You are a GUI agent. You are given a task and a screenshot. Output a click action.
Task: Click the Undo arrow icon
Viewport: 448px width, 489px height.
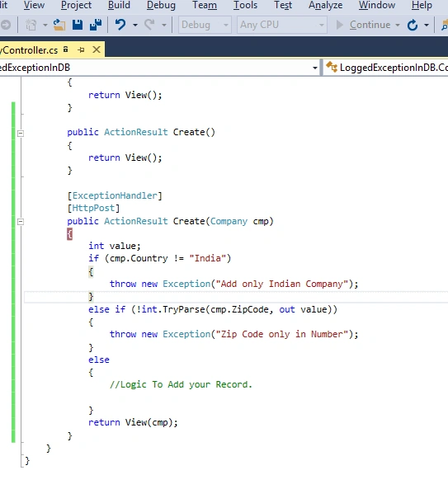[x=120, y=25]
